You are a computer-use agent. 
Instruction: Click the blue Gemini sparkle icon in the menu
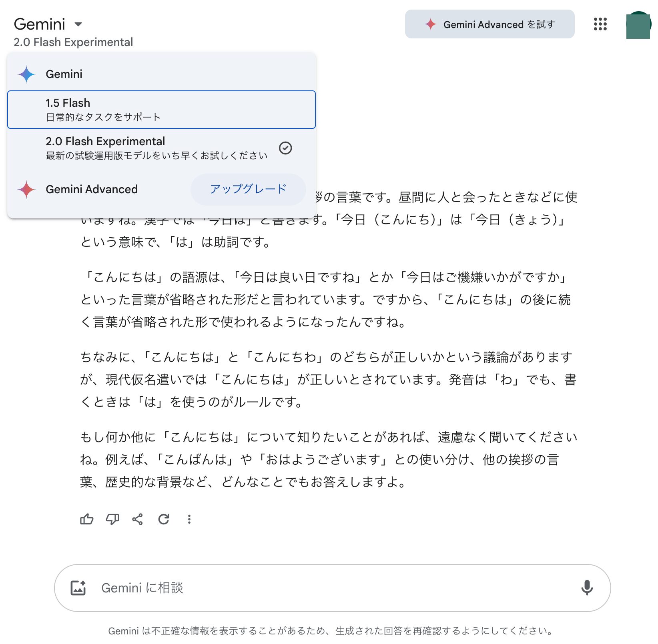click(26, 74)
